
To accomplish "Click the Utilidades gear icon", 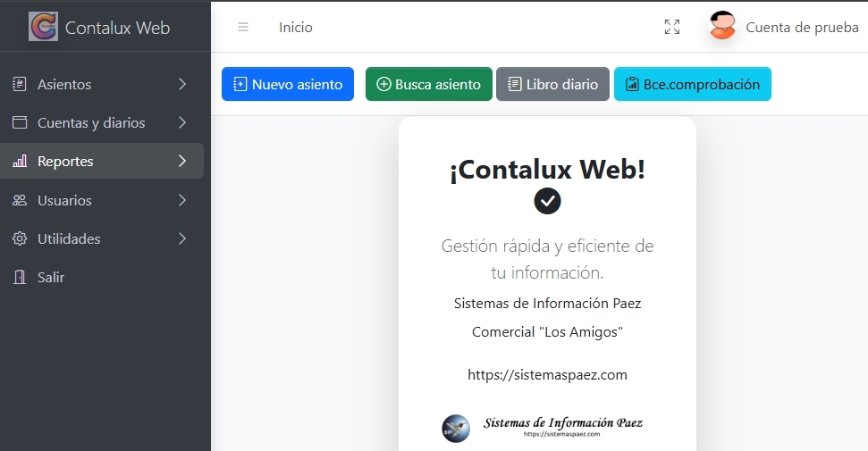I will click(x=20, y=239).
